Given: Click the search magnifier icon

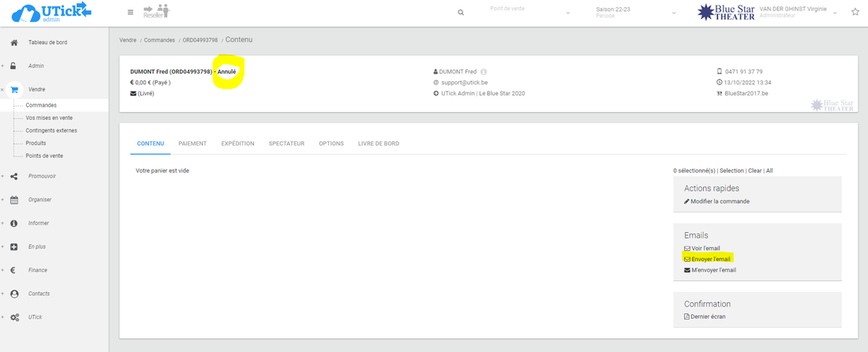Looking at the screenshot, I should click(x=461, y=13).
